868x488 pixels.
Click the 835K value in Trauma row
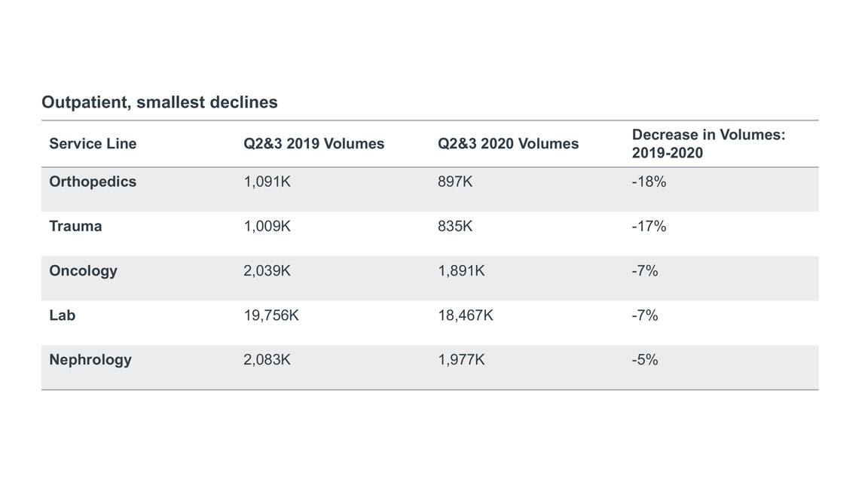coord(455,226)
